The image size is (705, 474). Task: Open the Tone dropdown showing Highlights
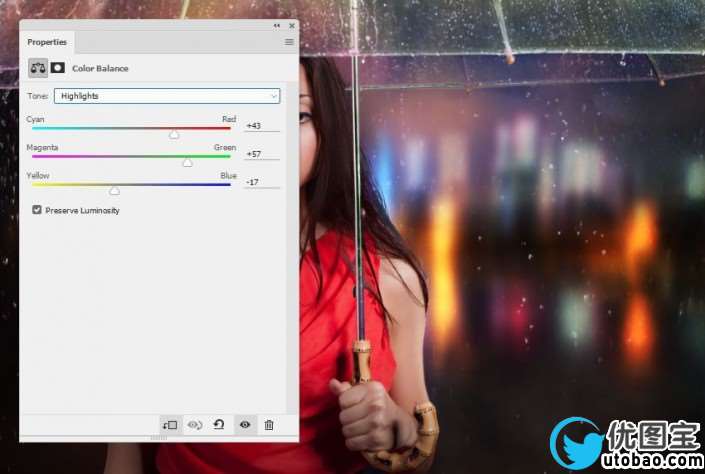coord(167,96)
